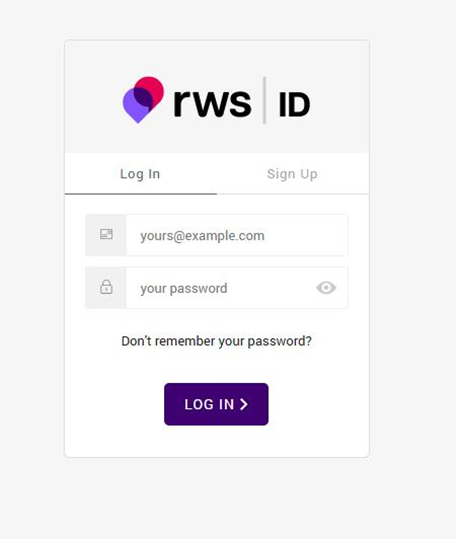The width and height of the screenshot is (456, 539).
Task: Toggle password visibility with the eye icon
Action: [x=326, y=288]
